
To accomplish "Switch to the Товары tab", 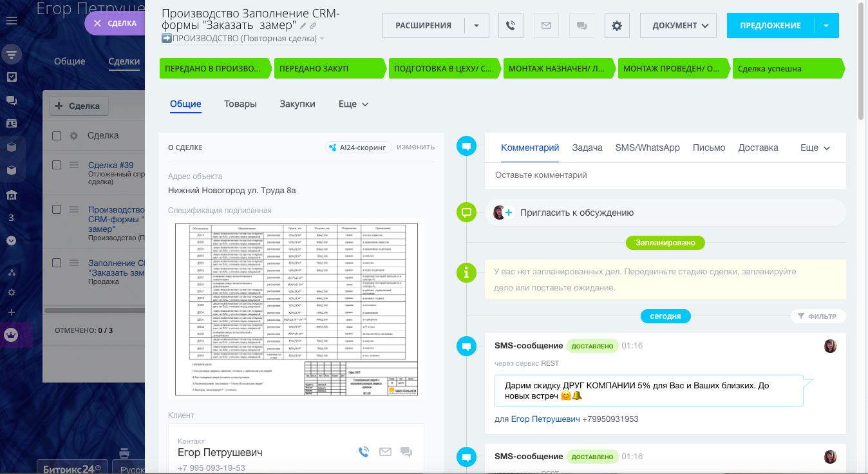I will pyautogui.click(x=240, y=104).
